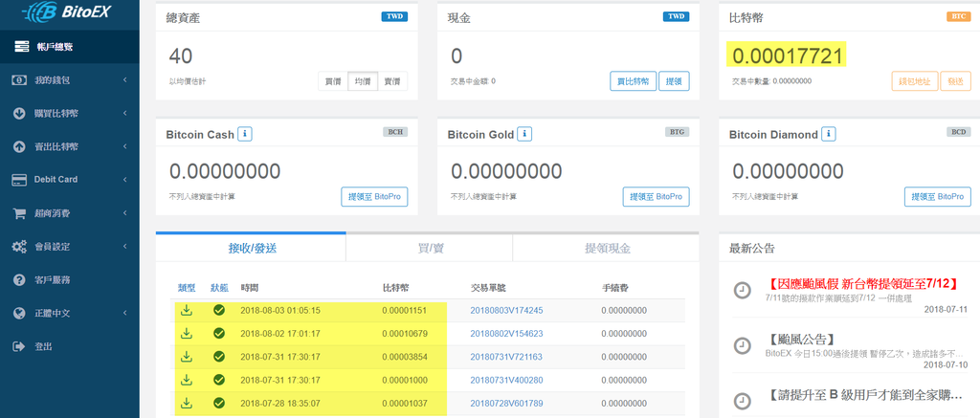Click receive icon on 2018-08-03 01:05:15 row
The image size is (980, 418).
[187, 309]
